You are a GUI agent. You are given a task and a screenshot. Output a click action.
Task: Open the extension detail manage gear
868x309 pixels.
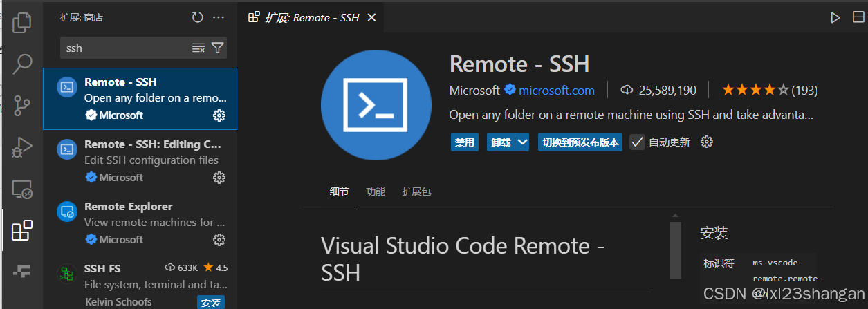point(706,142)
